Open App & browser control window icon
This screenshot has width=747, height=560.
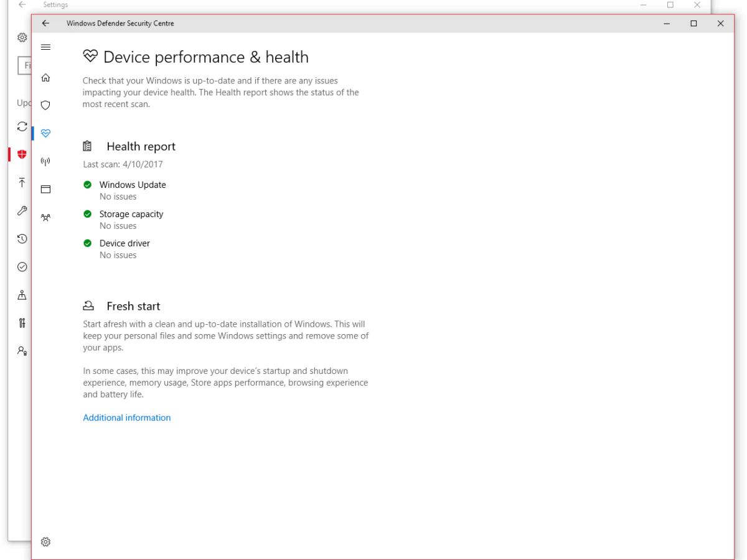(45, 189)
